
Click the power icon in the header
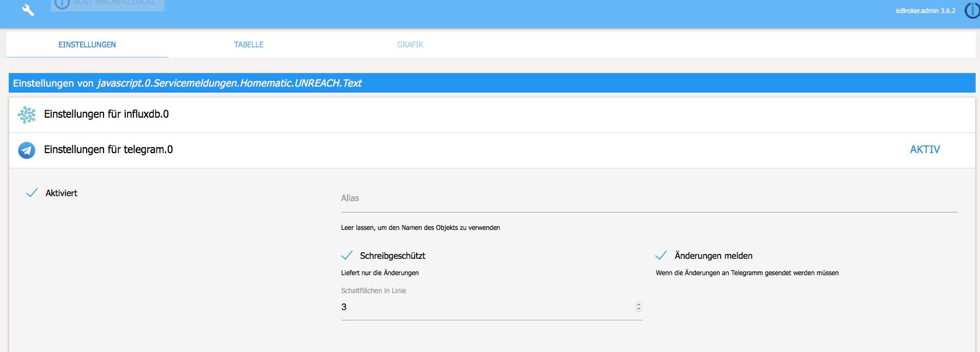(972, 10)
